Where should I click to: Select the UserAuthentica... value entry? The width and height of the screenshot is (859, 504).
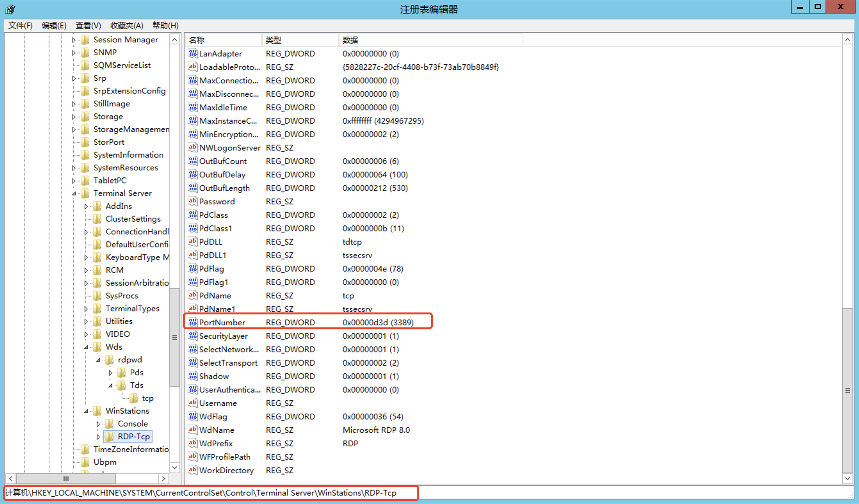tap(230, 389)
